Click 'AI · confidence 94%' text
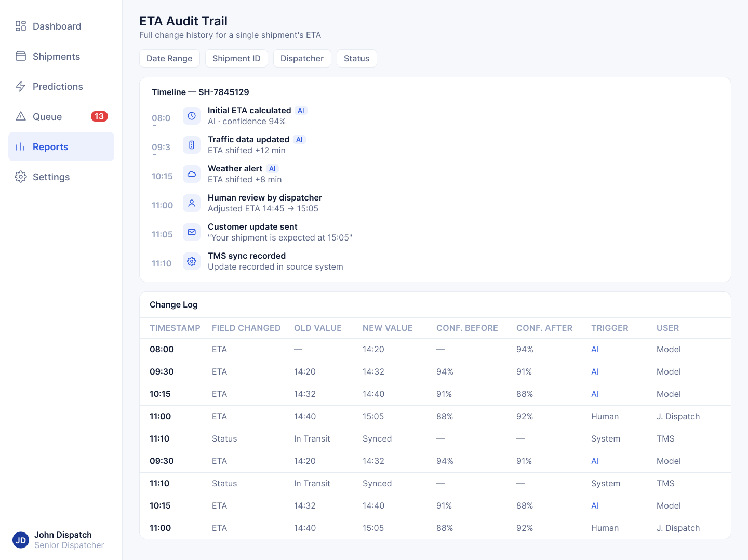The height and width of the screenshot is (560, 748). 247,121
